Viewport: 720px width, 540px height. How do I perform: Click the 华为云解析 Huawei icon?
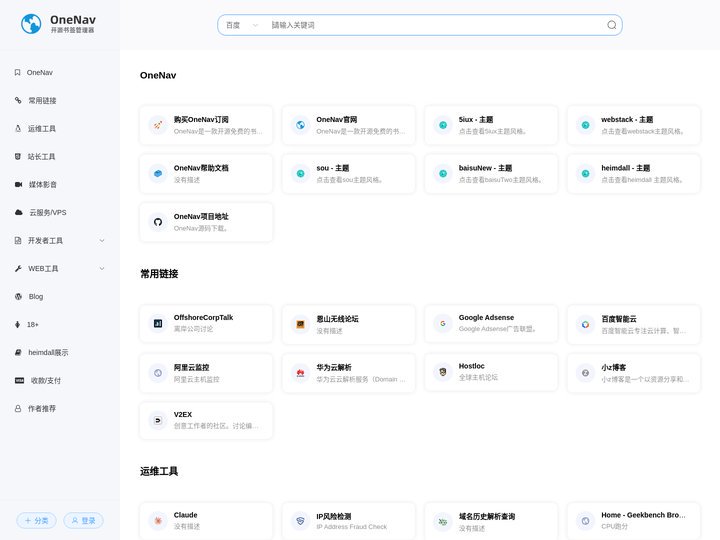pyautogui.click(x=300, y=373)
